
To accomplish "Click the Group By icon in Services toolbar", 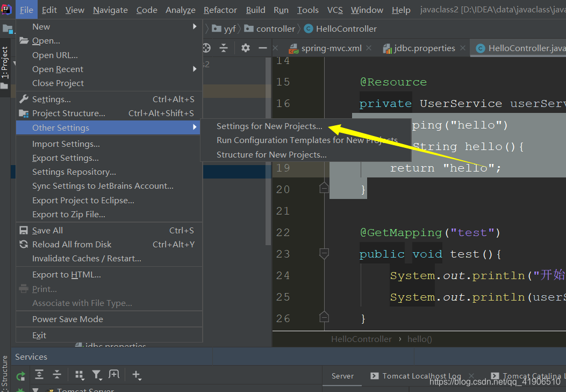I will click(x=80, y=375).
